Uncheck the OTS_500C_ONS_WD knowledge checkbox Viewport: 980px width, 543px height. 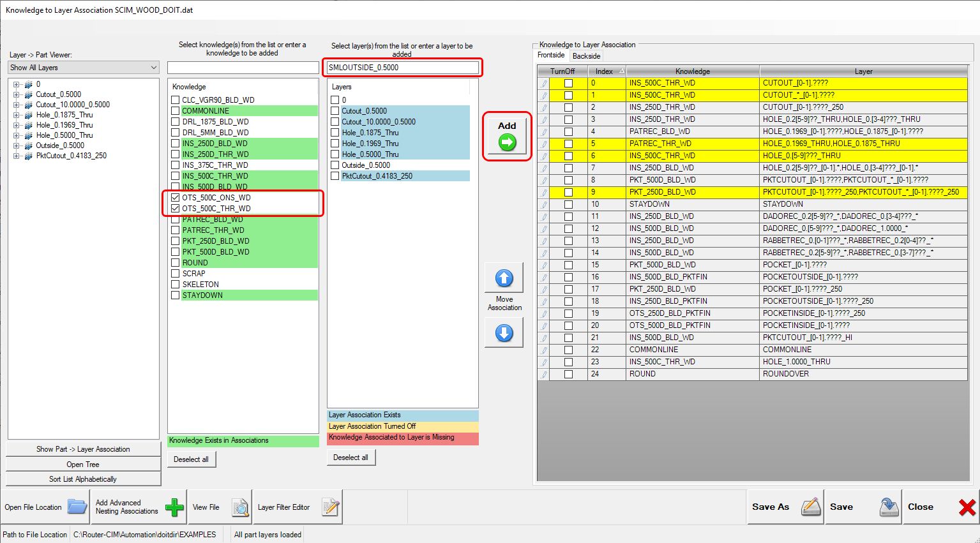(x=176, y=198)
